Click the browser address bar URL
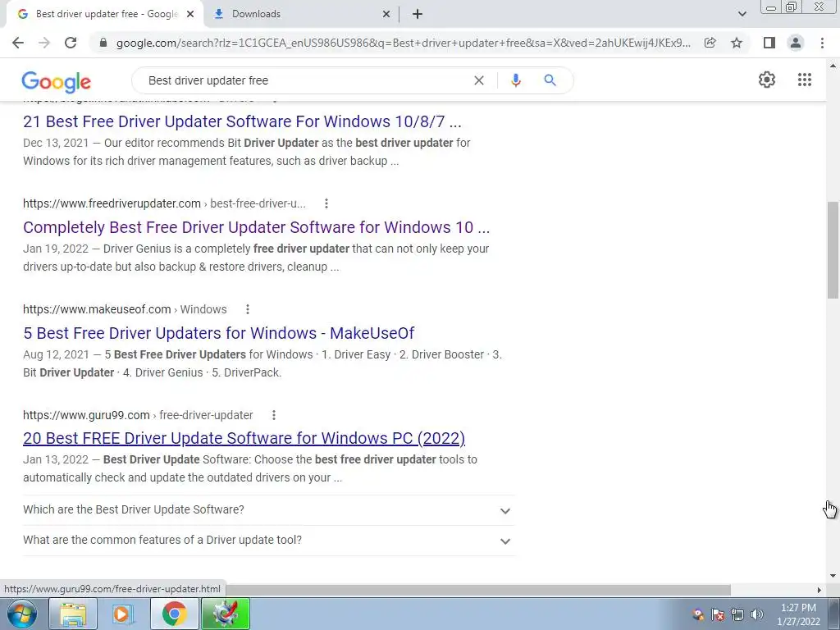This screenshot has width=840, height=630. [403, 43]
